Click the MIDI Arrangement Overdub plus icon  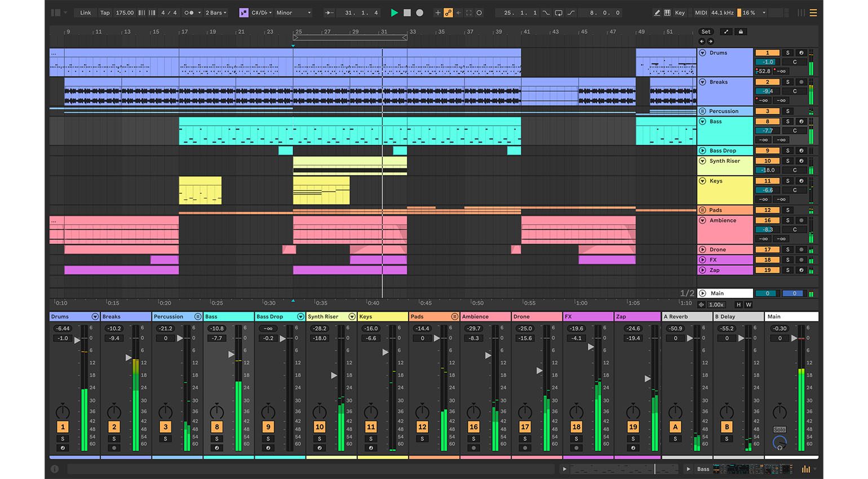(x=437, y=12)
